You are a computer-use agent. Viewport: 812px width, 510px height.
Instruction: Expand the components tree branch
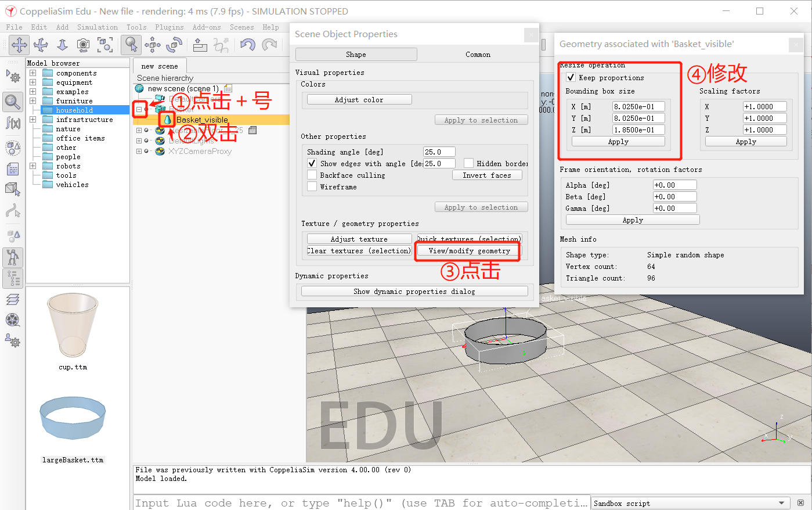point(33,73)
